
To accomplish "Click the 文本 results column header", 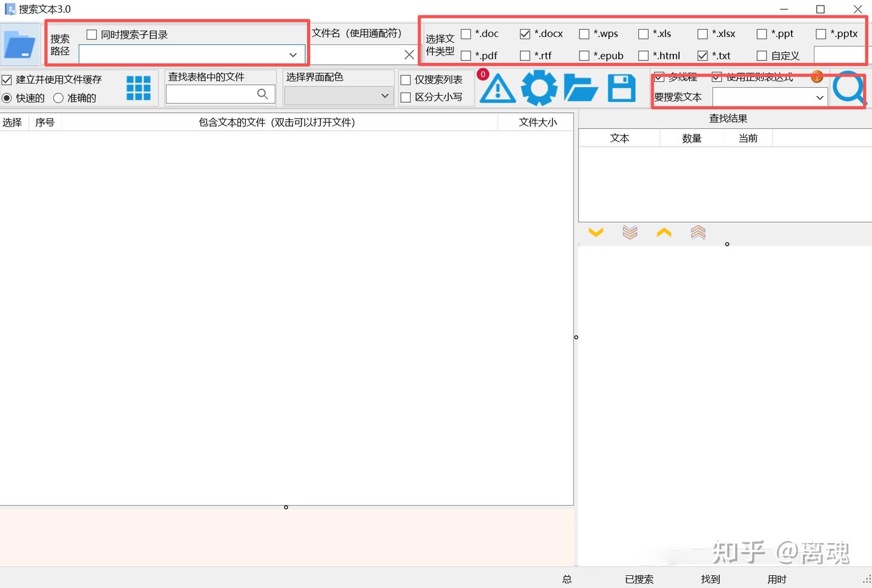I will pos(619,138).
